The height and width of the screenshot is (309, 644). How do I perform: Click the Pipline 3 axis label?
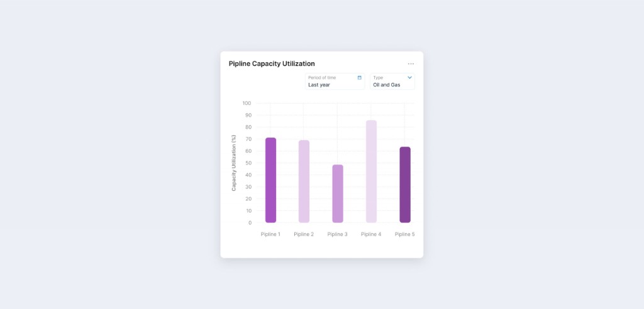338,234
